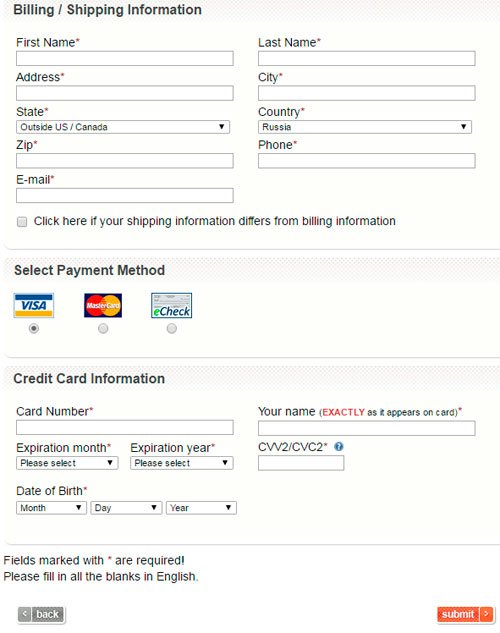The image size is (500, 633).
Task: Open the birth Year dropdown
Action: 201,508
